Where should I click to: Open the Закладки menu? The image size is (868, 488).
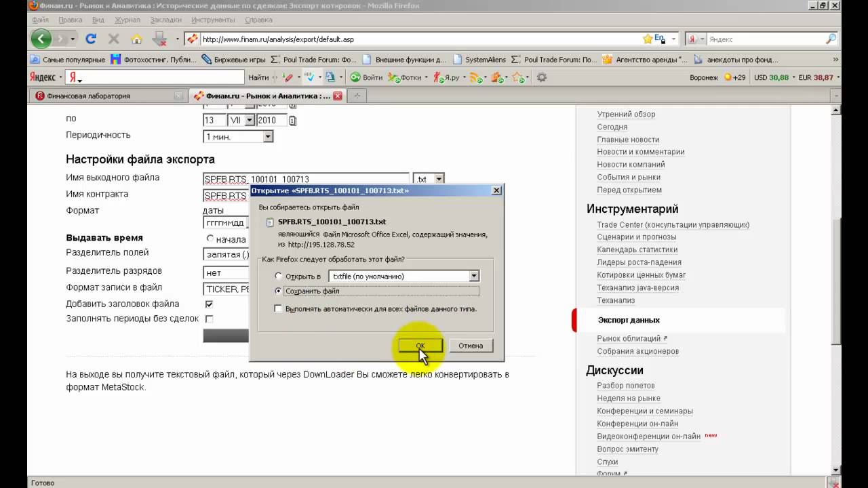tap(165, 20)
